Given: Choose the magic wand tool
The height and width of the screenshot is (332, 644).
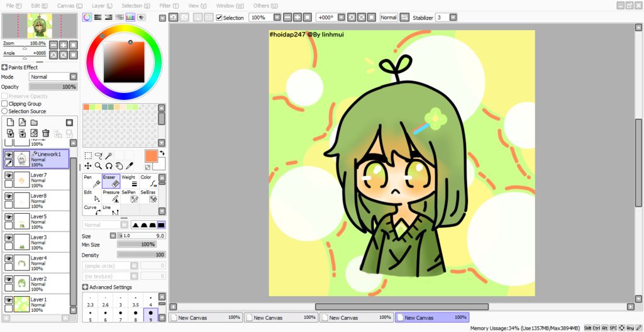Looking at the screenshot, I should [x=109, y=155].
